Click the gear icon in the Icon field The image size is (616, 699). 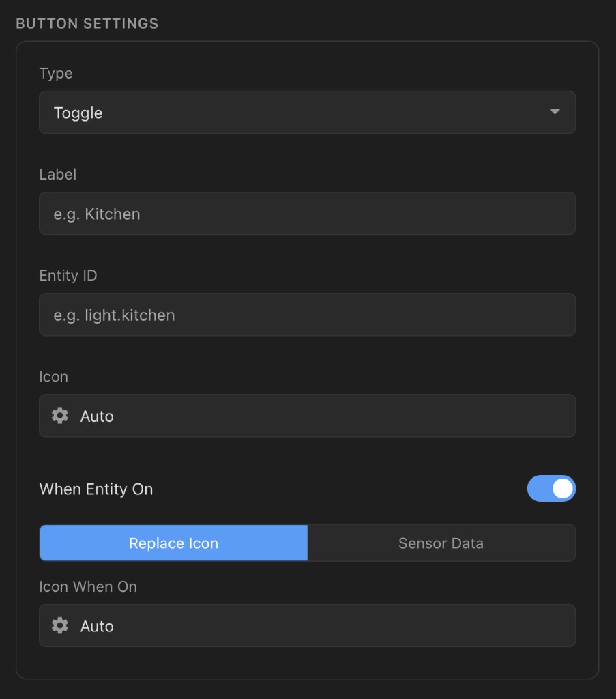(x=59, y=416)
